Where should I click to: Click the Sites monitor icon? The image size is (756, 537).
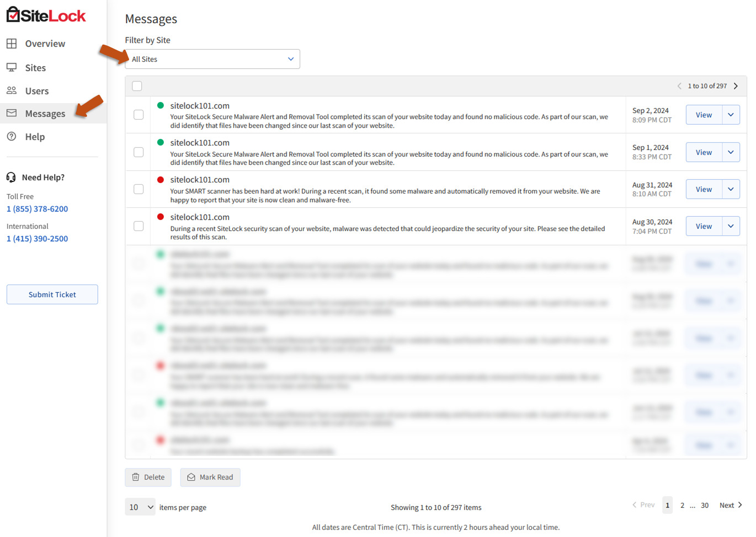(12, 67)
